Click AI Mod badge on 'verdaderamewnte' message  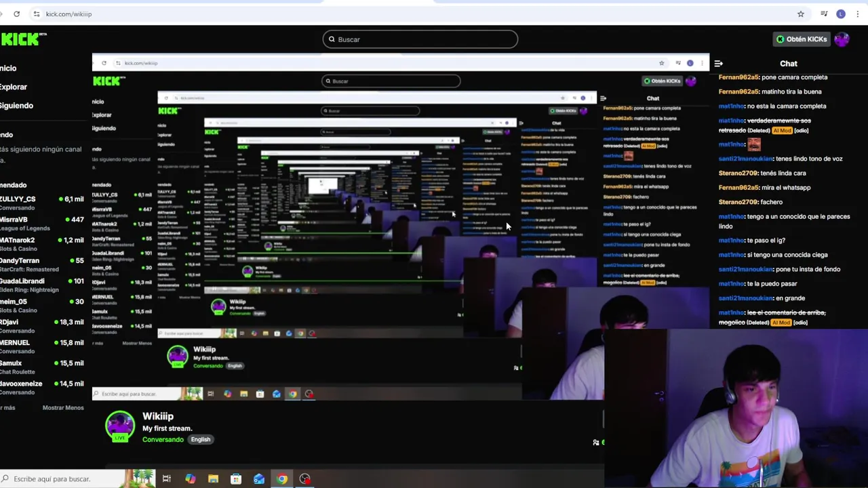tap(782, 130)
